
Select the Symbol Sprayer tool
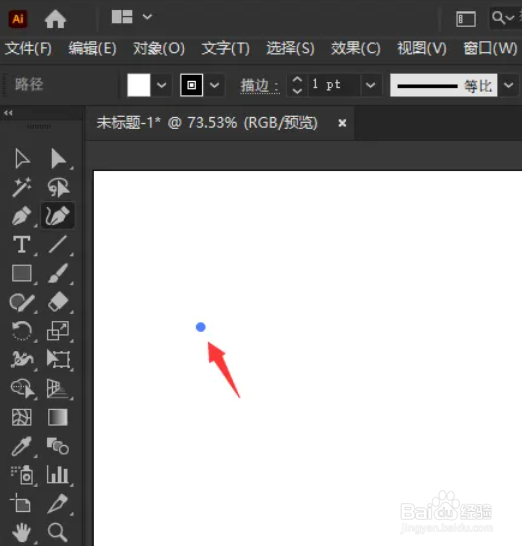22,475
